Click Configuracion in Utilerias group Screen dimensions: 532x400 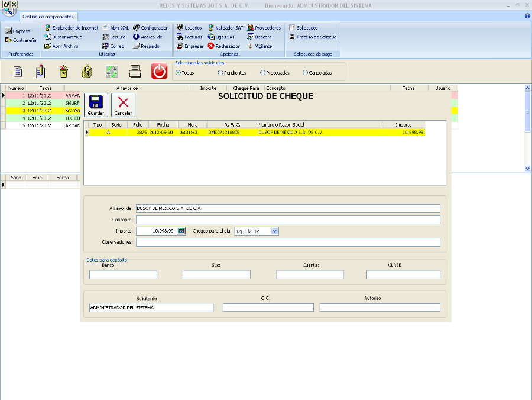pyautogui.click(x=151, y=28)
